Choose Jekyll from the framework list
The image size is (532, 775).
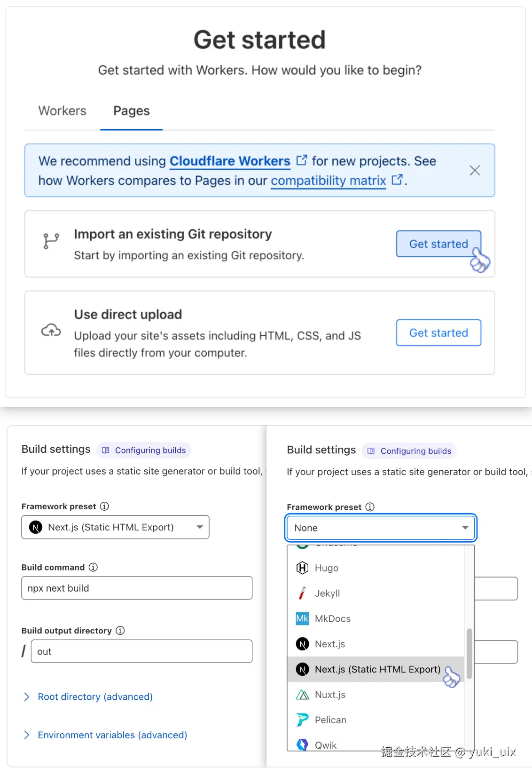click(328, 593)
